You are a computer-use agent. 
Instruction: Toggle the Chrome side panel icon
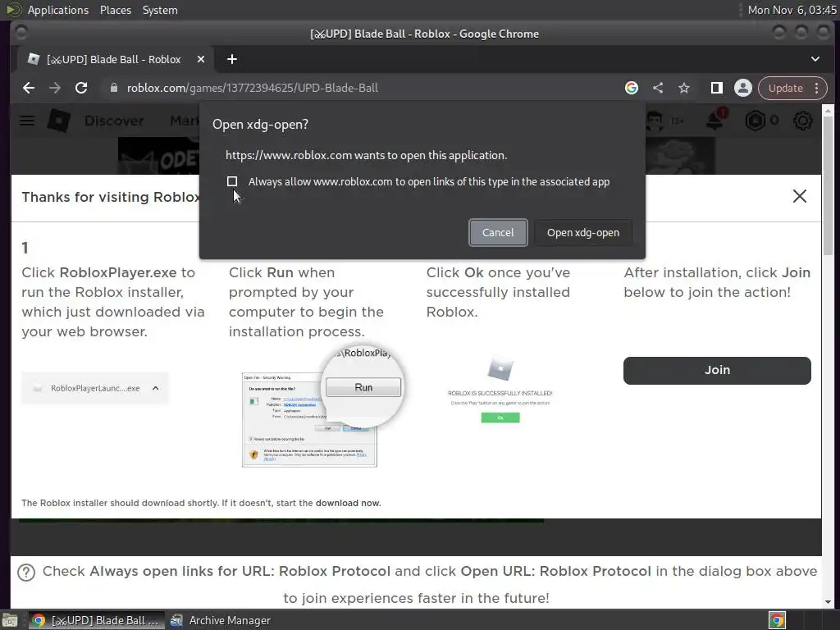point(716,88)
